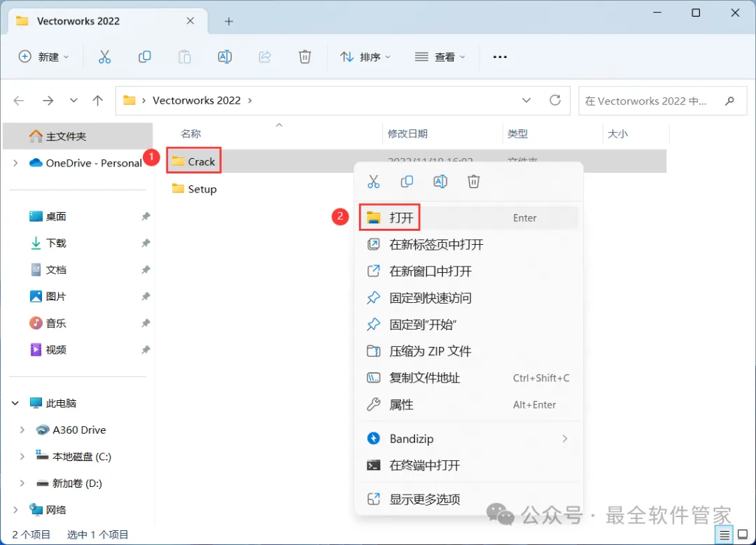The height and width of the screenshot is (545, 756).
Task: Expand the 新加卷 (D:) node
Action: 22,483
